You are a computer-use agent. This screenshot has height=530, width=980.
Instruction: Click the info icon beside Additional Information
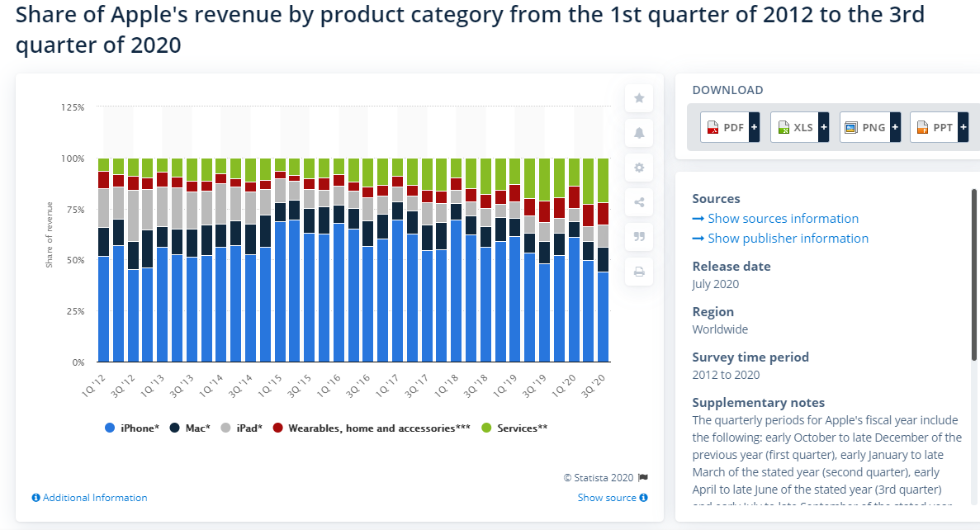(x=36, y=498)
